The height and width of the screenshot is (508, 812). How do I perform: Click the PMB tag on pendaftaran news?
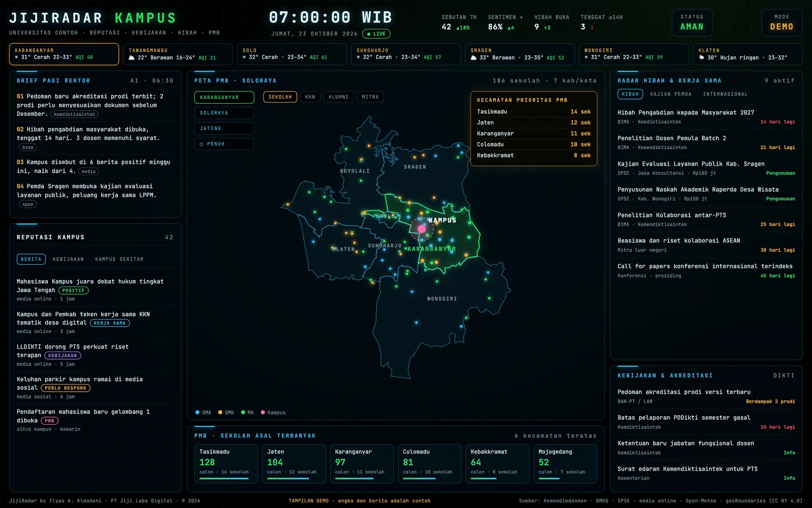tap(49, 421)
